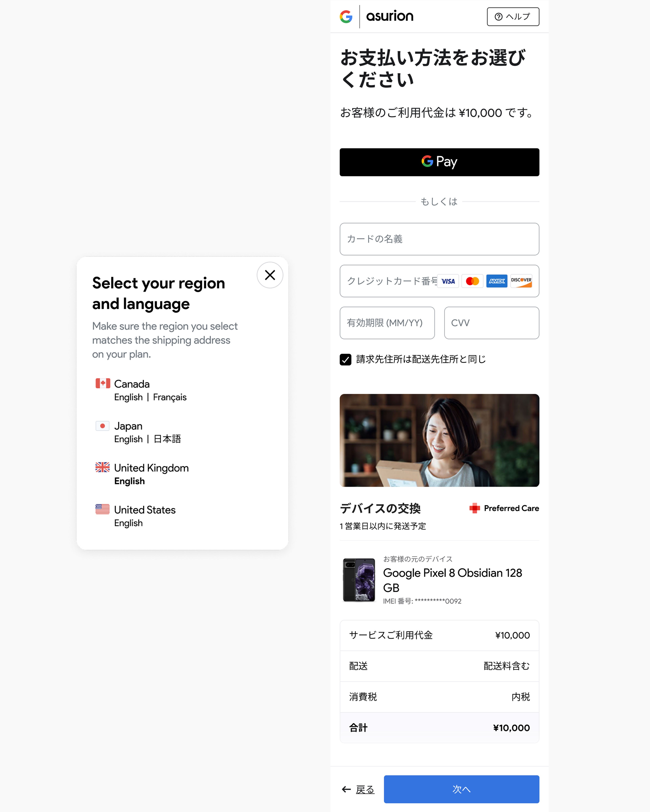Click the Google G logo in header
Image resolution: width=650 pixels, height=812 pixels.
pos(346,17)
